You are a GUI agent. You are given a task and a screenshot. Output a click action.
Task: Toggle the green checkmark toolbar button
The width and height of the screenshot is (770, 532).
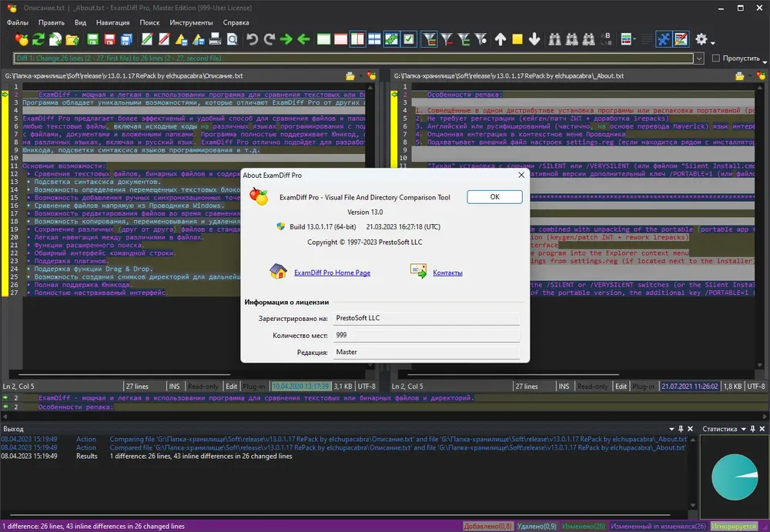click(409, 39)
